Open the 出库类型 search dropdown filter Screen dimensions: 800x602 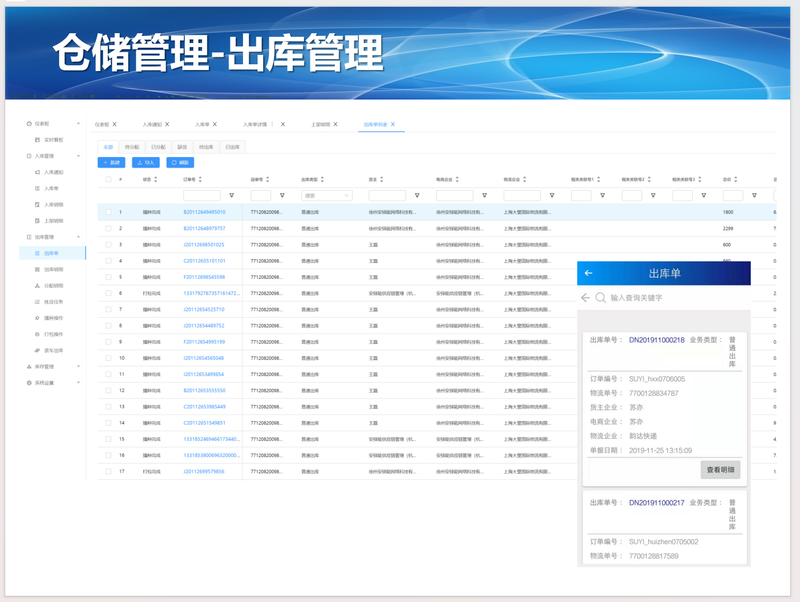[x=327, y=196]
